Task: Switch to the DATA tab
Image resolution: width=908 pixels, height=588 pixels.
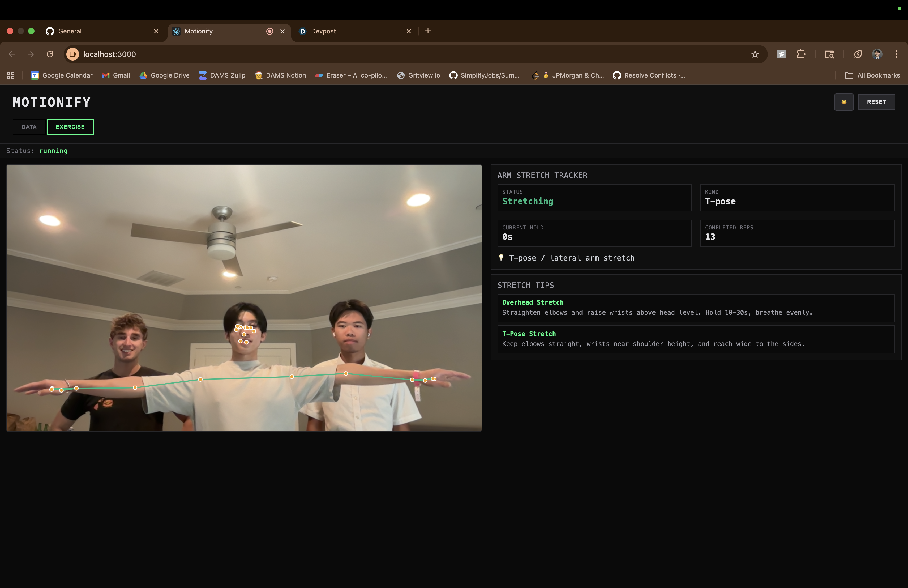Action: (x=29, y=127)
